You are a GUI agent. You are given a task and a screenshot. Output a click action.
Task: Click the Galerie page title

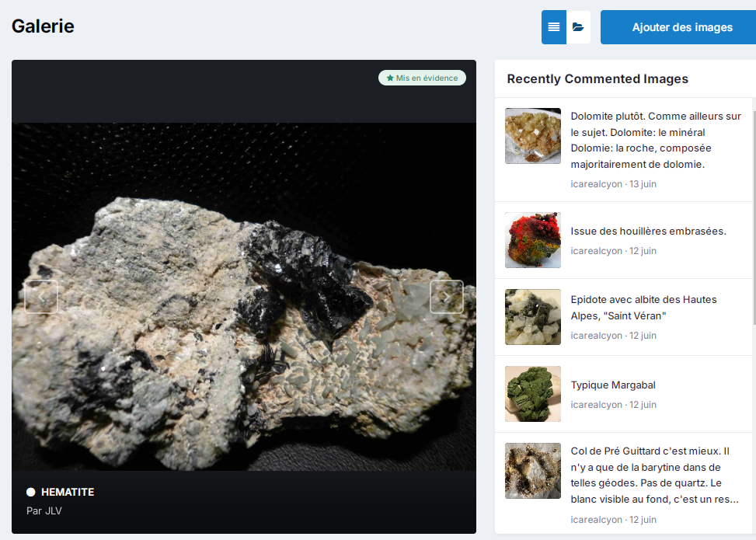click(43, 26)
